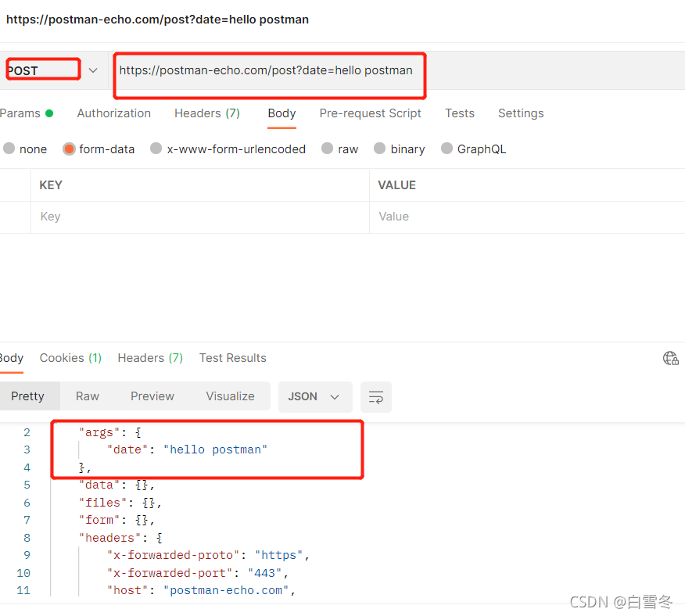
Task: Click the "hello postman" response value
Action: (x=215, y=449)
